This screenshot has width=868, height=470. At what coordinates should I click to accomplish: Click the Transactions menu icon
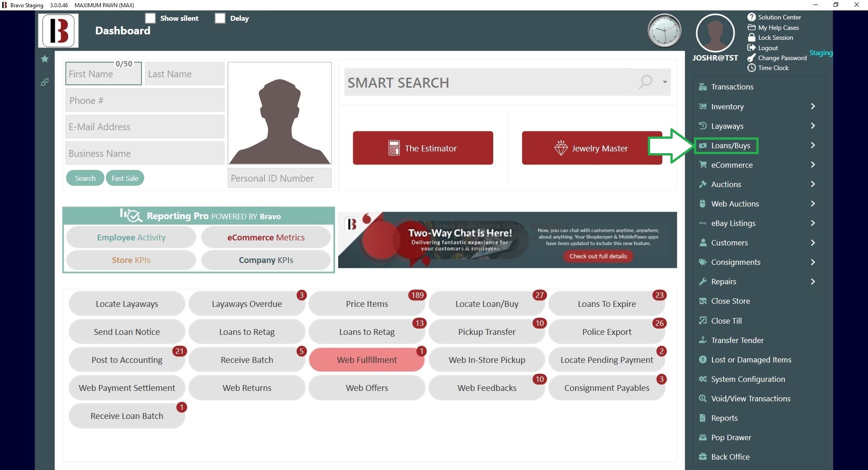coord(703,87)
